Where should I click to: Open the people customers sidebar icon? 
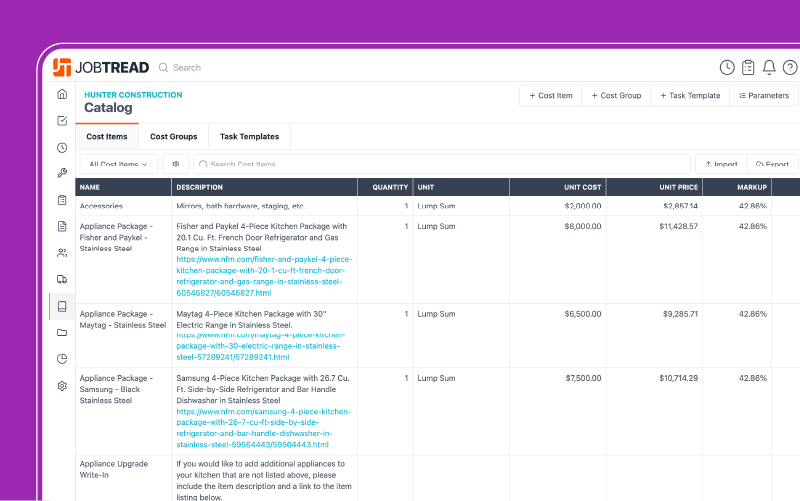point(62,253)
